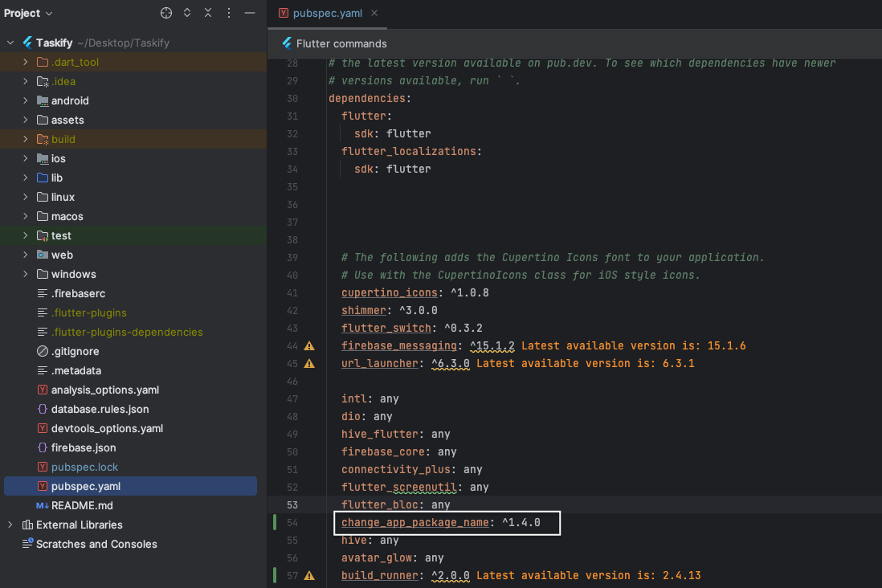This screenshot has height=588, width=882.
Task: Click the Expand All icon in Project panel
Action: (187, 13)
